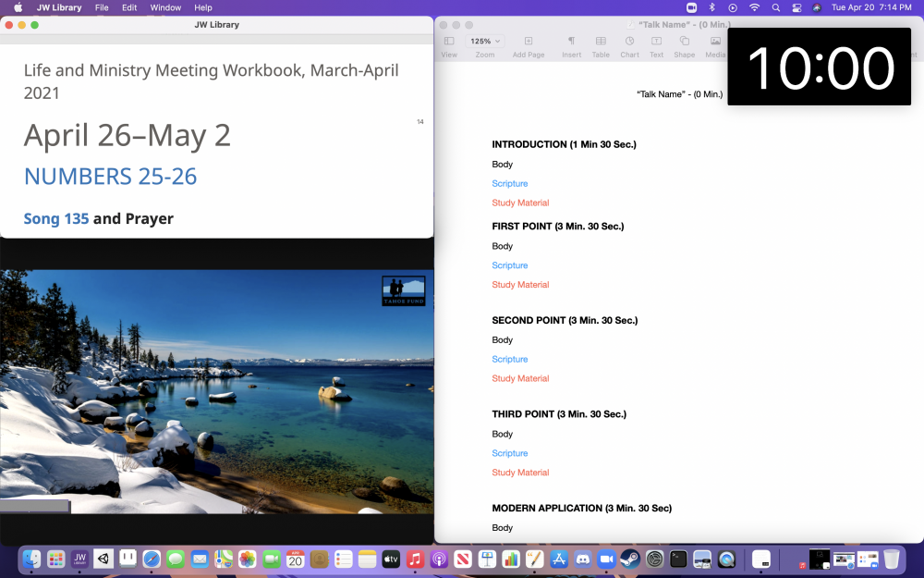Click the Chart icon in Pages toolbar
Viewport: 924px width, 578px height.
[628, 42]
